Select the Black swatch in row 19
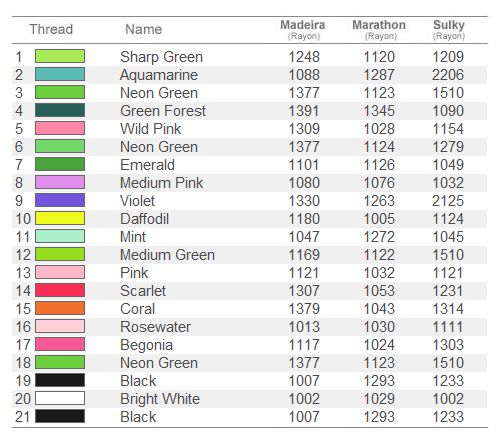 60,380
